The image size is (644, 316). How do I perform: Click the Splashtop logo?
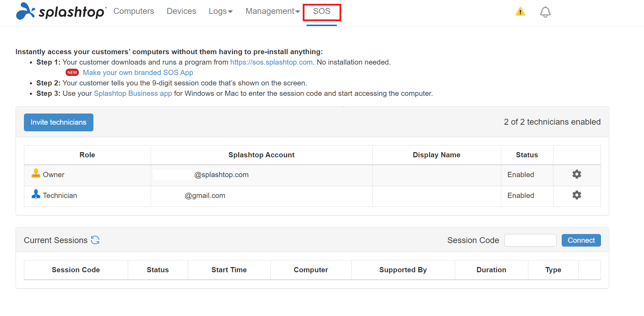point(61,11)
